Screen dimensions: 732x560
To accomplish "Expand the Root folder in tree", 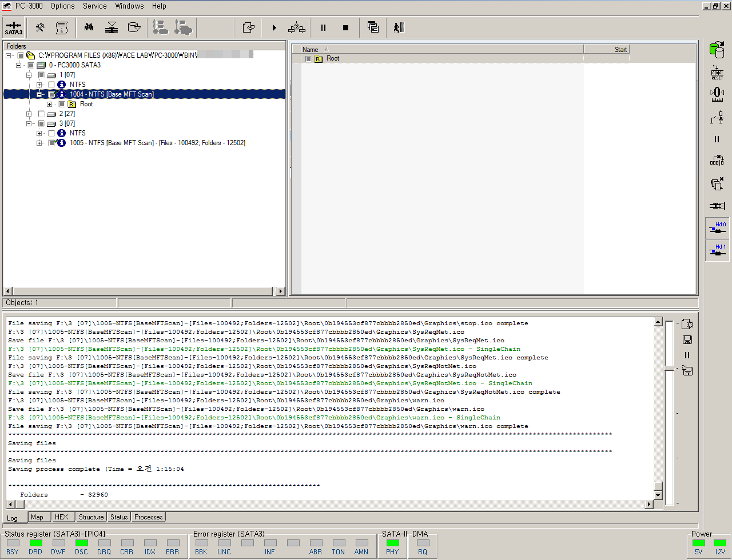I will (50, 104).
